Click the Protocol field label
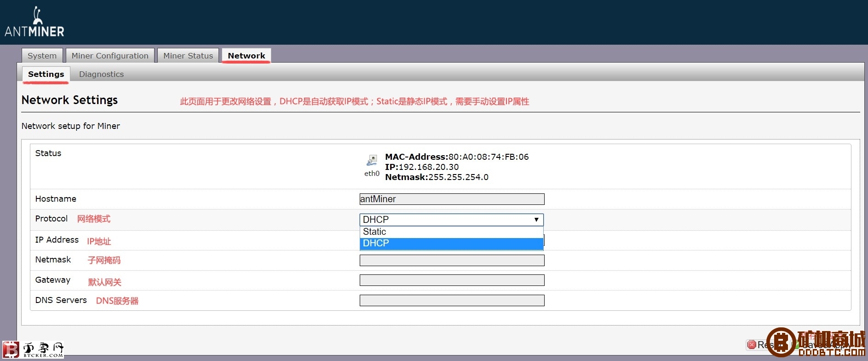This screenshot has width=868, height=361. pyautogui.click(x=51, y=219)
